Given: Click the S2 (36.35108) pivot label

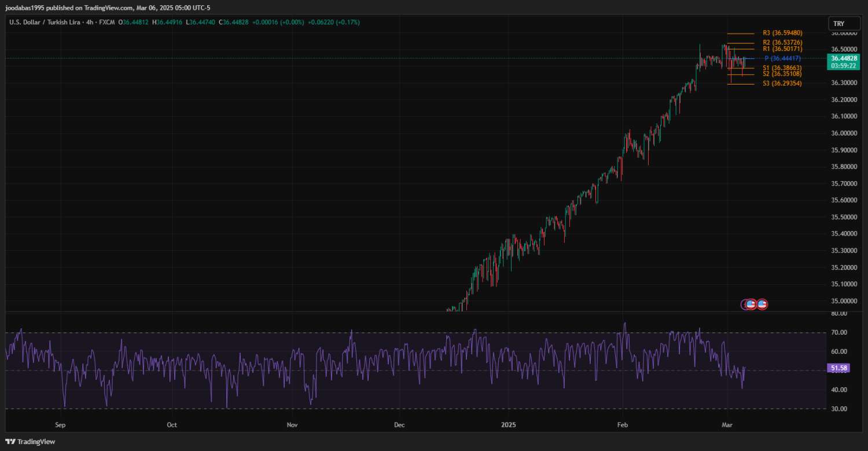Looking at the screenshot, I should 782,74.
